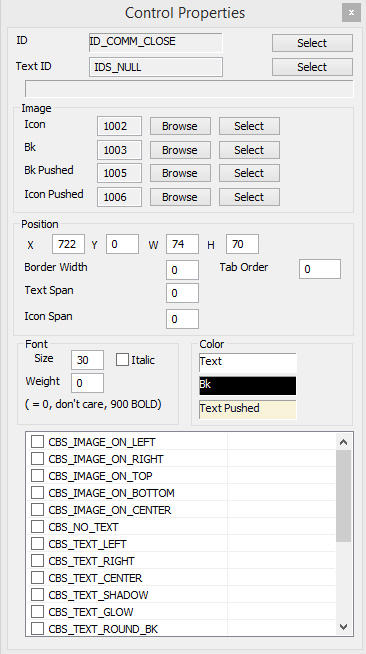The image size is (366, 654).
Task: Check CBS_TEXT_CENTER option
Action: (38, 578)
